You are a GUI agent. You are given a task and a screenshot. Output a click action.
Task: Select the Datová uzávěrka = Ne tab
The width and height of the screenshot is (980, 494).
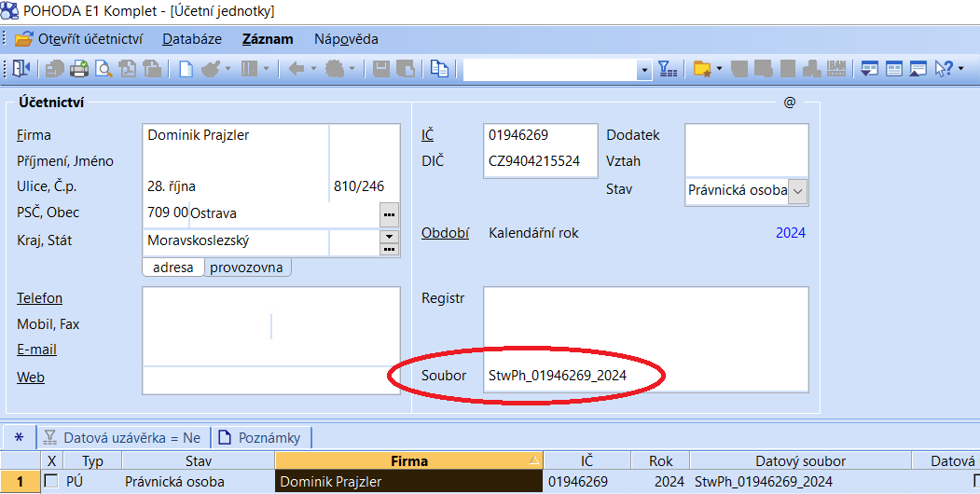pos(123,438)
